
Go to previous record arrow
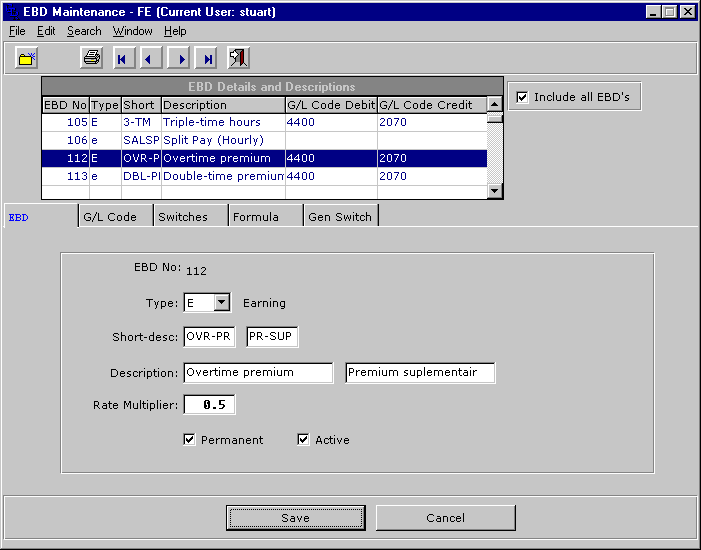click(150, 58)
